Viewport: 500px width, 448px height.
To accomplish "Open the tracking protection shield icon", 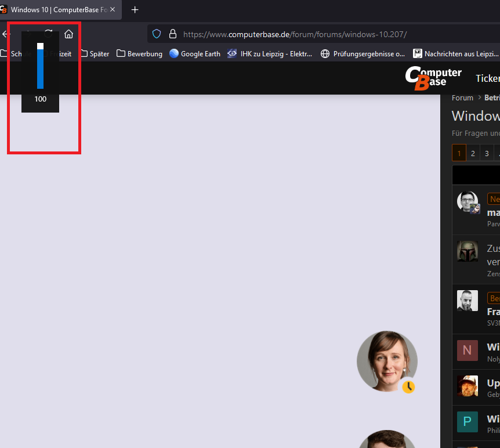I will (x=157, y=34).
